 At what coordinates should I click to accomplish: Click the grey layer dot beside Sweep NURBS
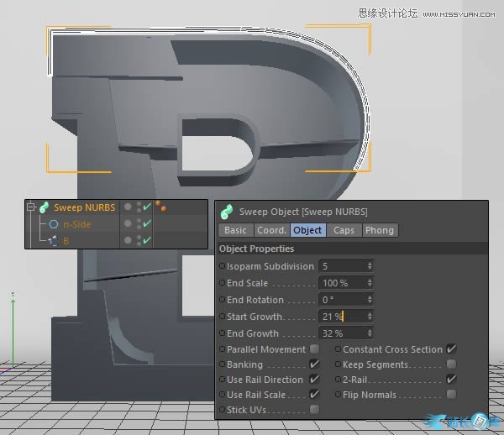(128, 207)
